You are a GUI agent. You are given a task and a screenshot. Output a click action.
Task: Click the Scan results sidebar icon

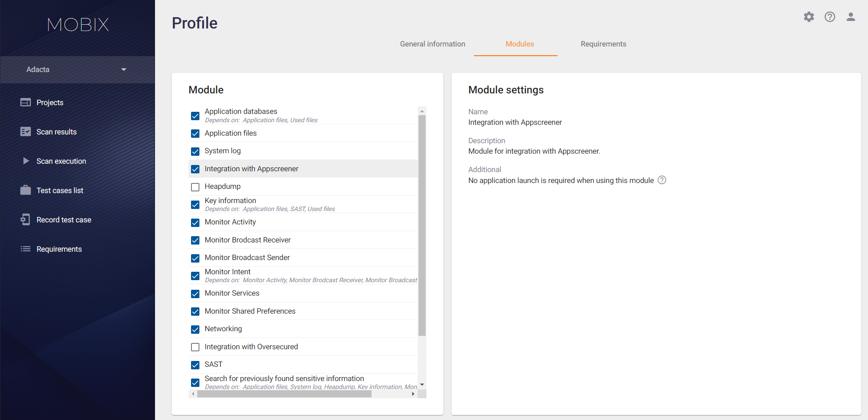click(26, 131)
